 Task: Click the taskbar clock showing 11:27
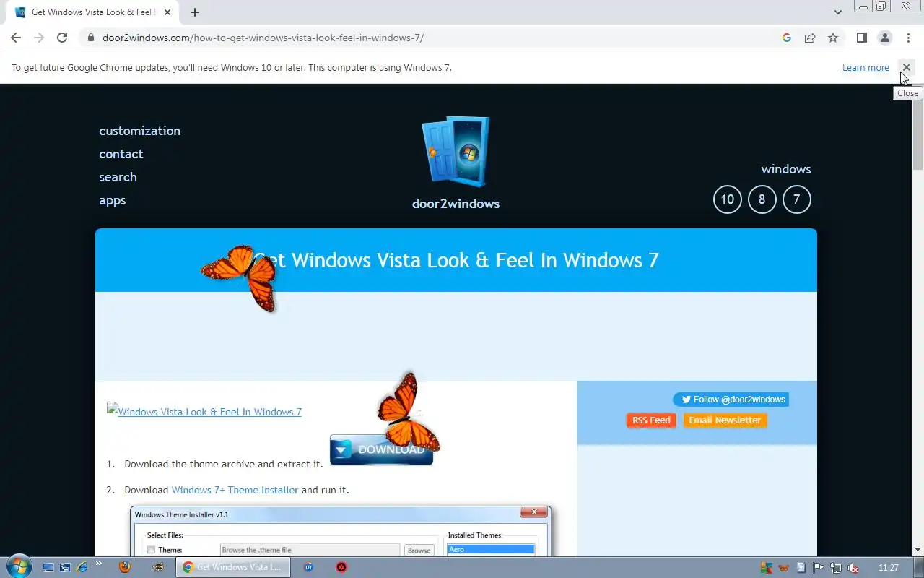pyautogui.click(x=889, y=568)
